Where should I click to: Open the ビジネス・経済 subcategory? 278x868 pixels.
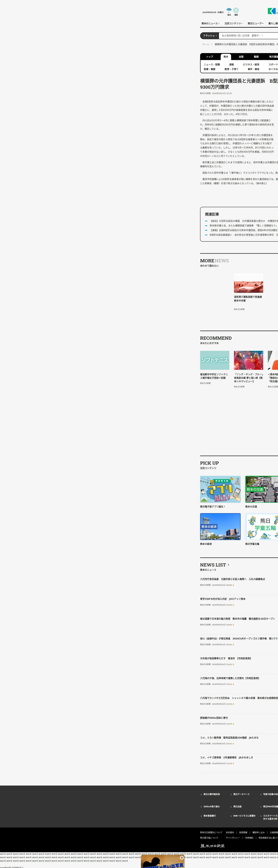251,65
